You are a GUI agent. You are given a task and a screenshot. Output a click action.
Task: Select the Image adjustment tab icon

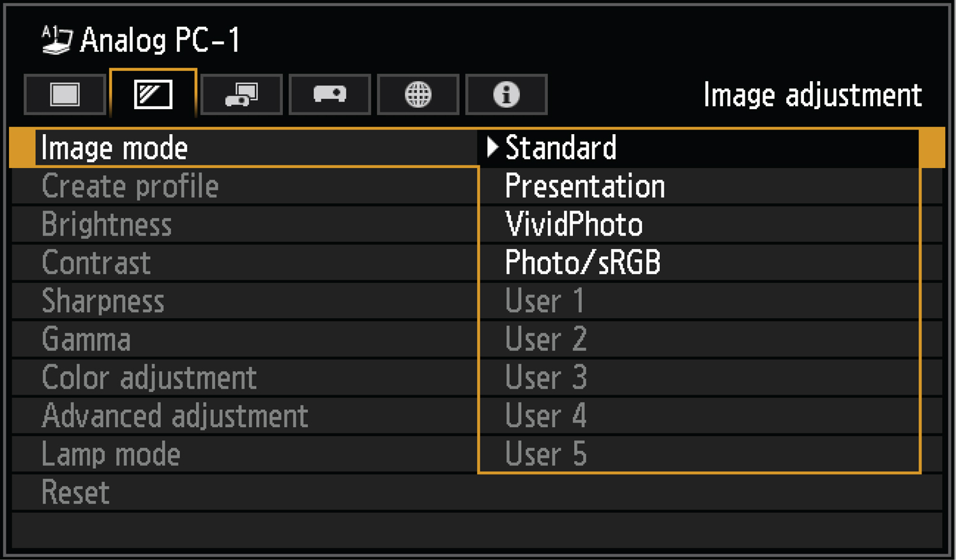[x=153, y=95]
